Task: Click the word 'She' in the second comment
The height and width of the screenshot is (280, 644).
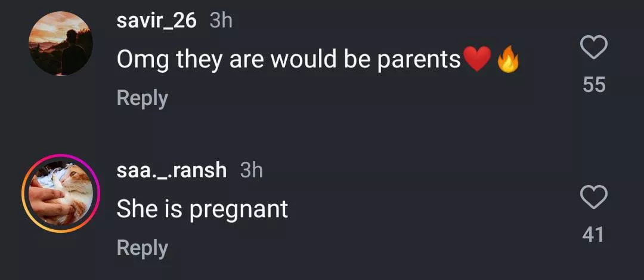Action: coord(136,208)
